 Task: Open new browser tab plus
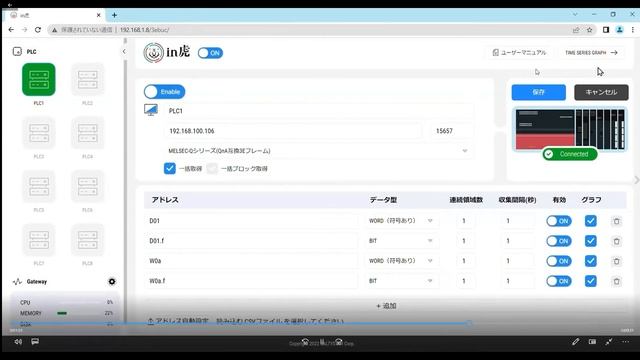coord(114,15)
